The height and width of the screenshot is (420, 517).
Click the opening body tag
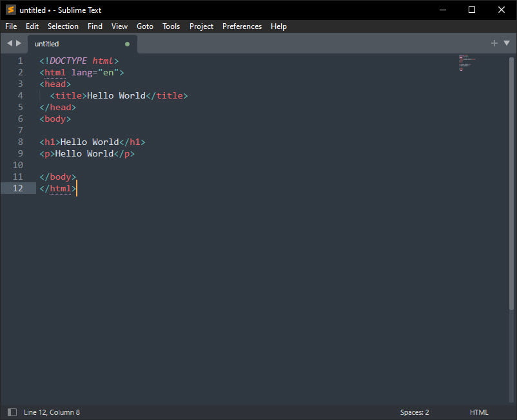[x=55, y=119]
